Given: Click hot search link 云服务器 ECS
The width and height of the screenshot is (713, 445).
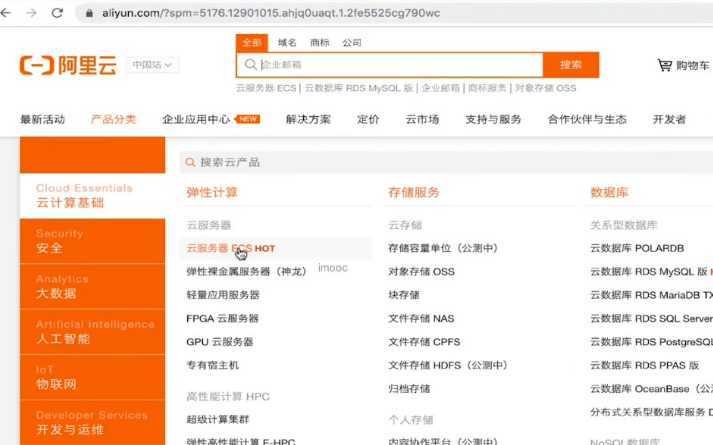Looking at the screenshot, I should 266,88.
